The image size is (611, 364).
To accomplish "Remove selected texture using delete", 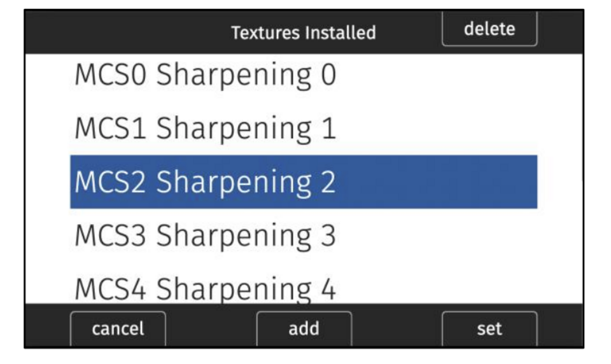I will [x=489, y=29].
